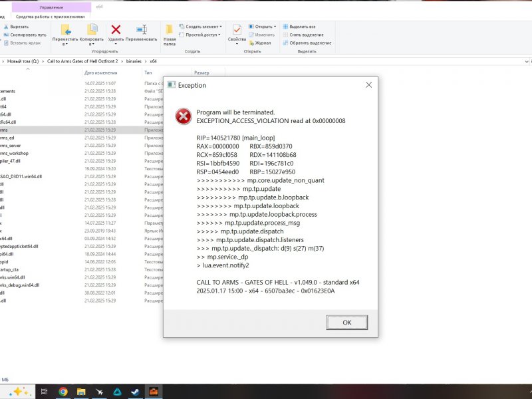The height and width of the screenshot is (399, 532).
Task: Click the date 14.07.2025 11:27
Action: click(x=100, y=223)
